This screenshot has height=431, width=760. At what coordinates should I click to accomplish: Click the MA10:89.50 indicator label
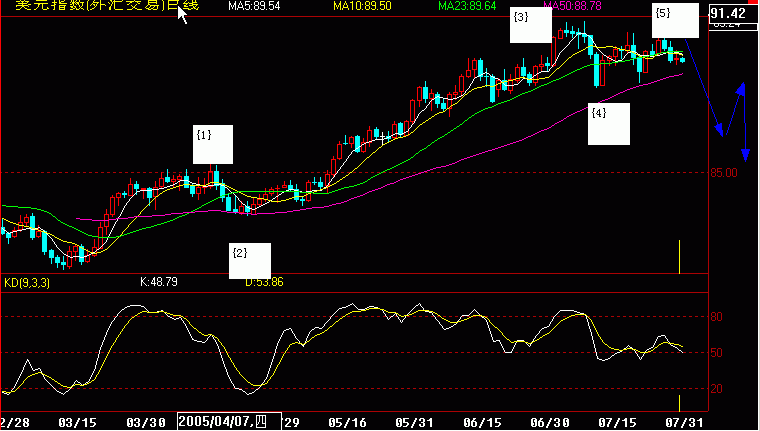[362, 6]
